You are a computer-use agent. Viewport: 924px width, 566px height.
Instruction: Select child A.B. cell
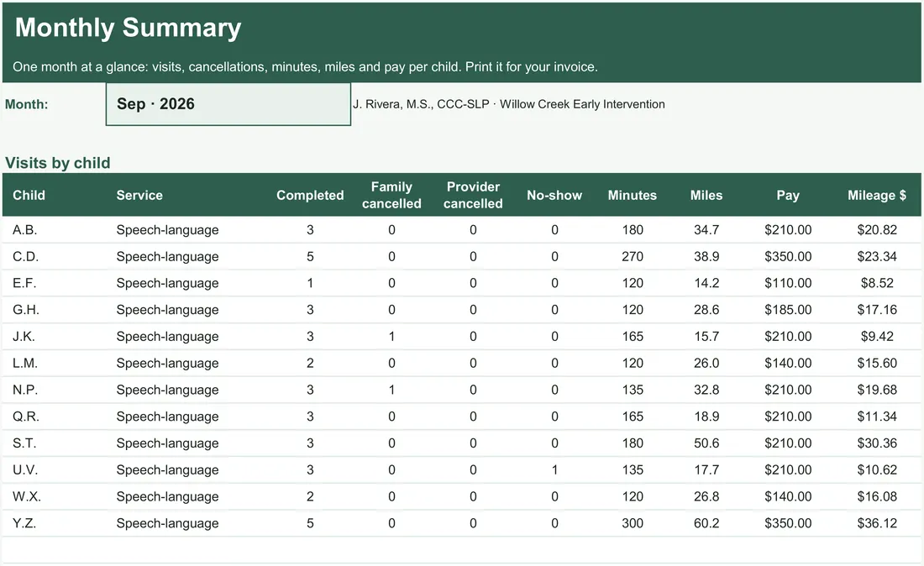[x=24, y=230]
